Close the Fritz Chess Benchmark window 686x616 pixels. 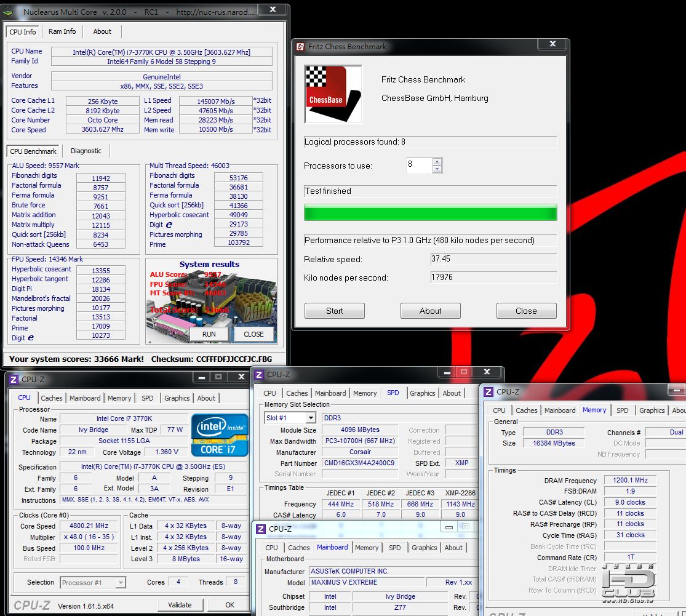pyautogui.click(x=552, y=44)
